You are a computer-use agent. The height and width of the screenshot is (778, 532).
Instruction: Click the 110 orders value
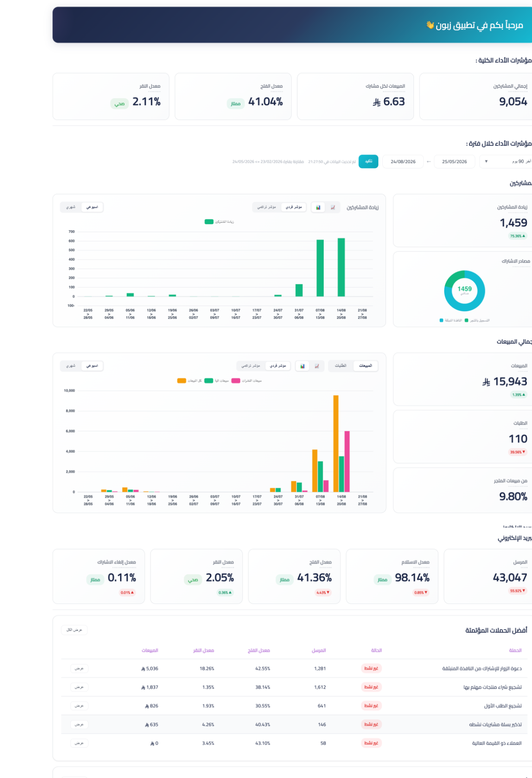(518, 439)
